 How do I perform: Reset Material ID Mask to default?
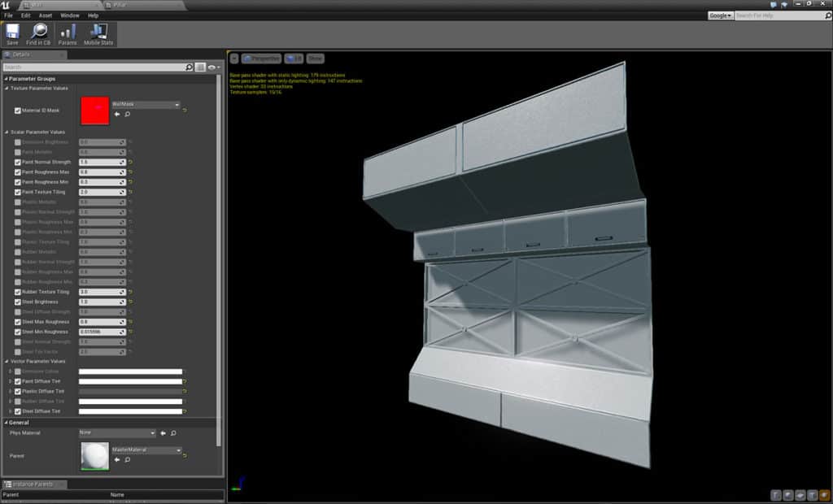pos(185,110)
